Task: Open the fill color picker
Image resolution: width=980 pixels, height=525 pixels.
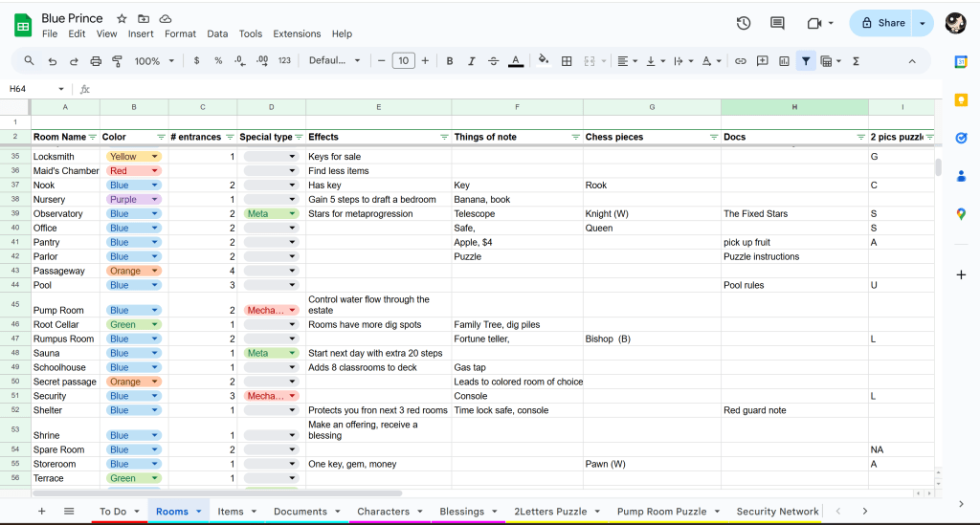Action: [x=544, y=61]
